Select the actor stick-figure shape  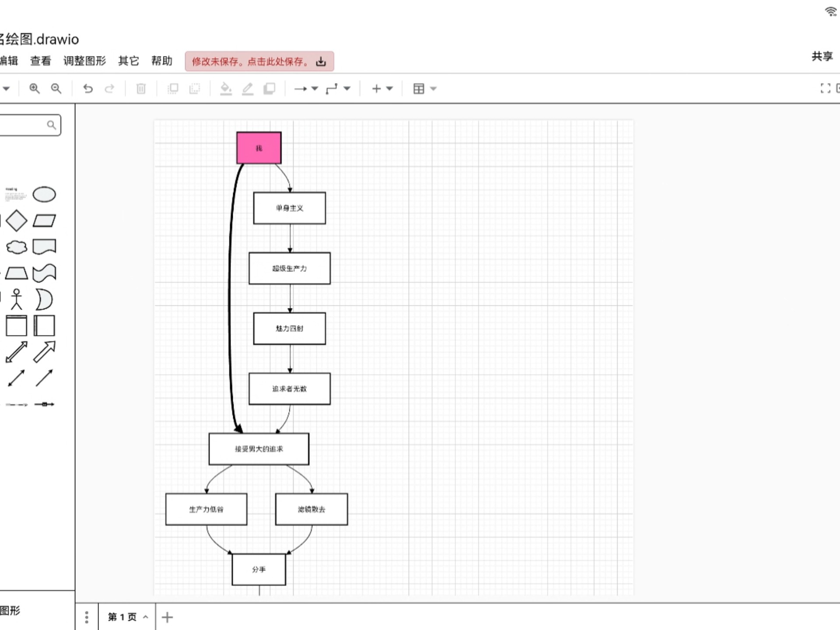point(16,299)
